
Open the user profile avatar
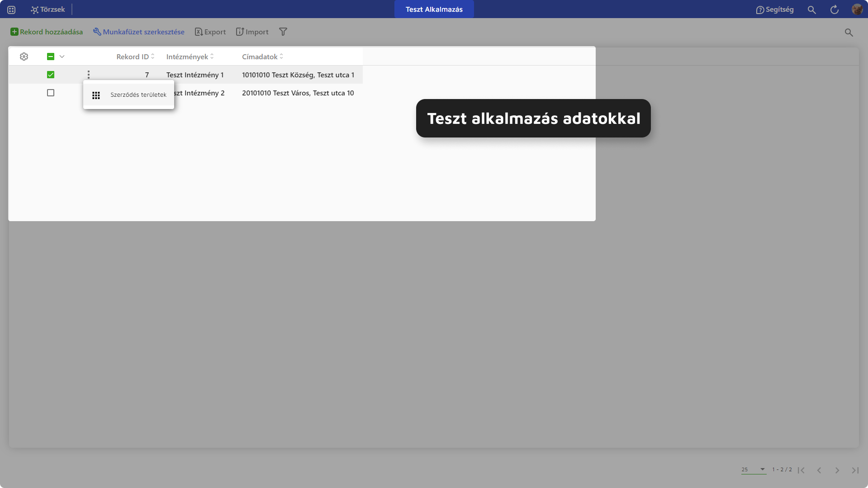click(x=857, y=9)
